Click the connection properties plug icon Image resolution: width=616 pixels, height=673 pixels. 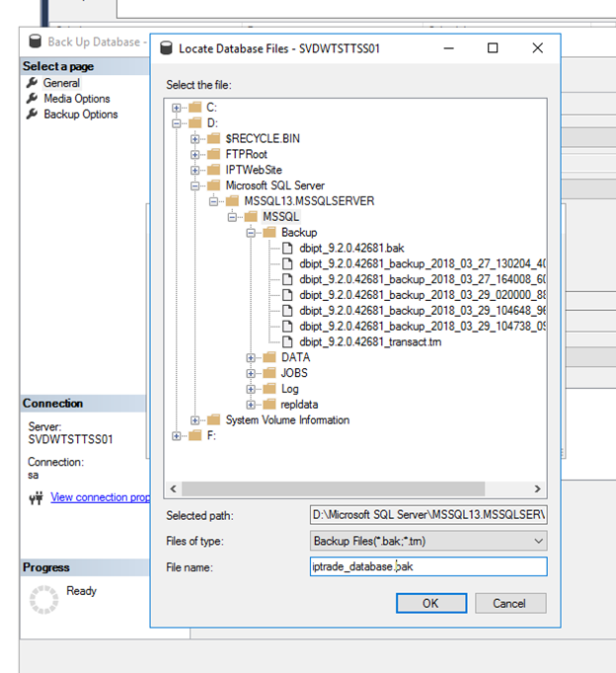coord(37,498)
